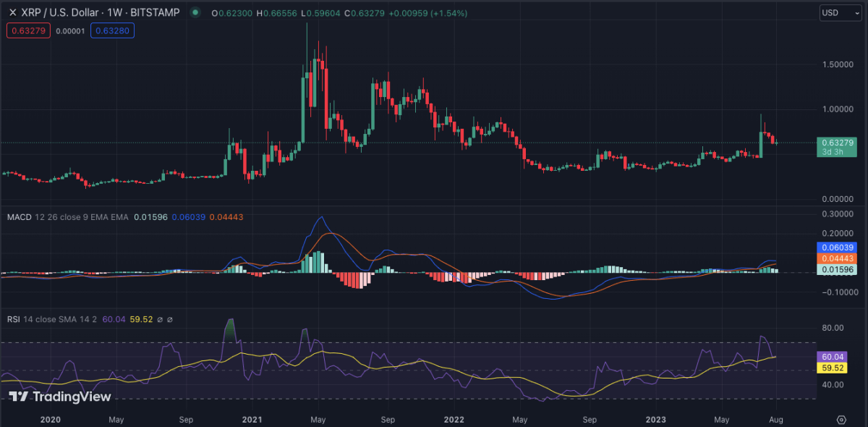Click the 0.00001 spread value between the price buttons
868x427 pixels.
(70, 30)
